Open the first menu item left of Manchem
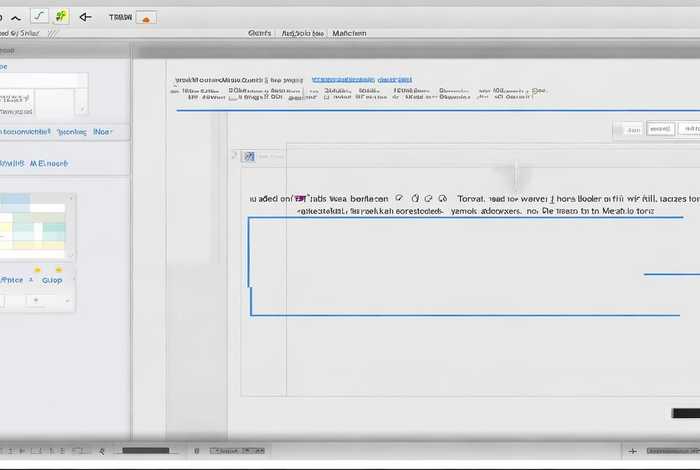Image resolution: width=700 pixels, height=470 pixels. (x=303, y=33)
